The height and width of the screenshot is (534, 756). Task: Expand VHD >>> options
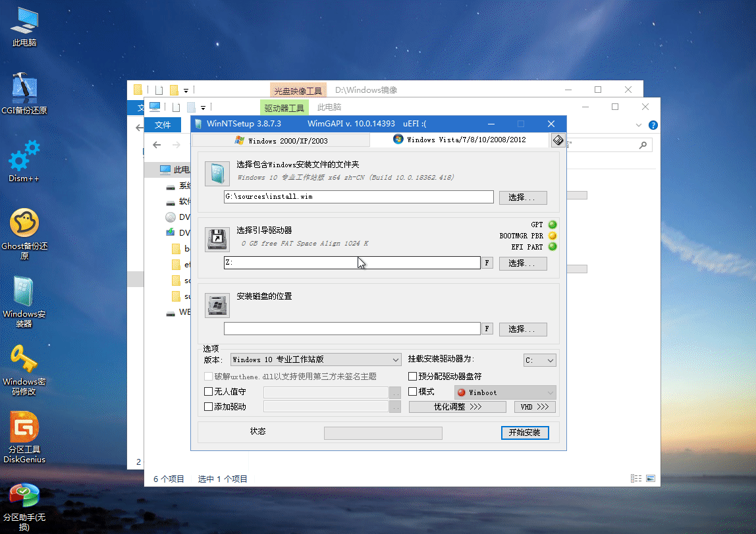click(535, 407)
